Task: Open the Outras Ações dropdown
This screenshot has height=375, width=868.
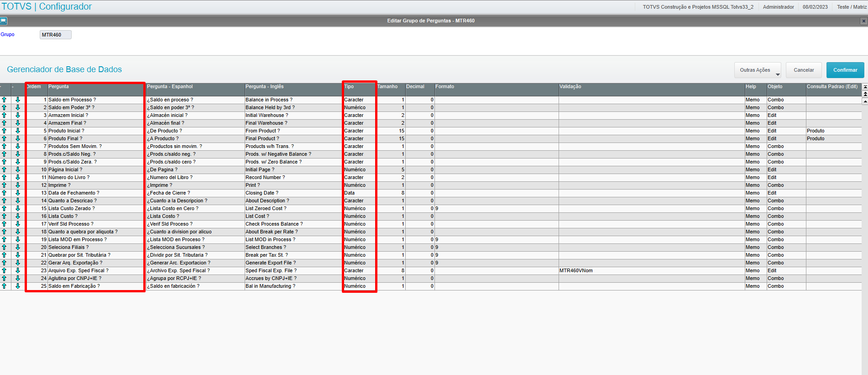Action: tap(758, 70)
